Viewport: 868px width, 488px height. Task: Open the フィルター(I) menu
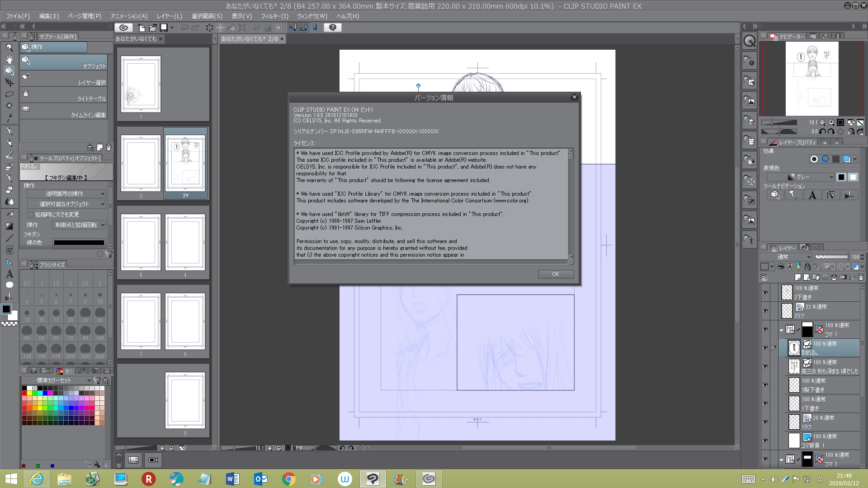pos(274,16)
